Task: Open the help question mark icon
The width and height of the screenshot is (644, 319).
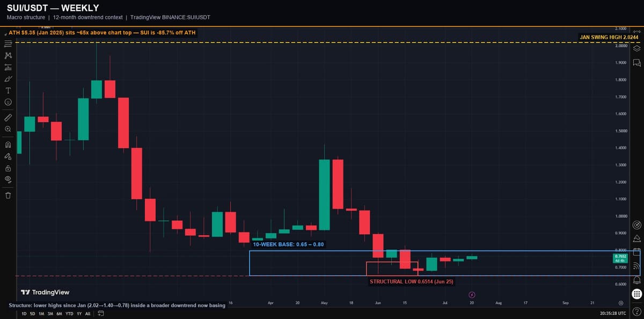Action: pyautogui.click(x=636, y=312)
